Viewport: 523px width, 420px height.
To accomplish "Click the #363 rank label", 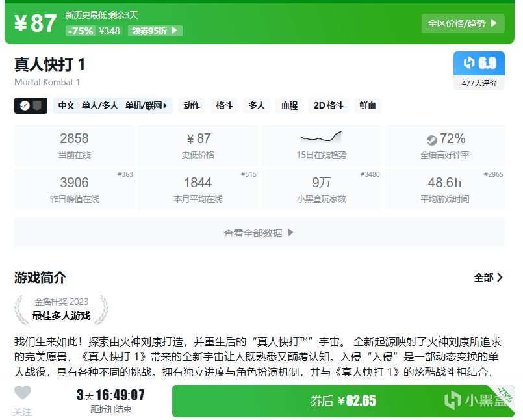I will click(125, 174).
